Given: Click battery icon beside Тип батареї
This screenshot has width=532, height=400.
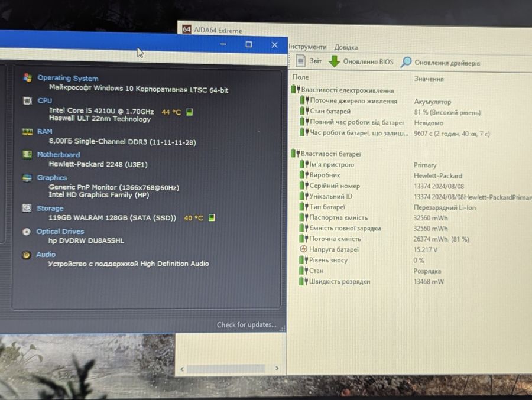Looking at the screenshot, I should pos(304,206).
